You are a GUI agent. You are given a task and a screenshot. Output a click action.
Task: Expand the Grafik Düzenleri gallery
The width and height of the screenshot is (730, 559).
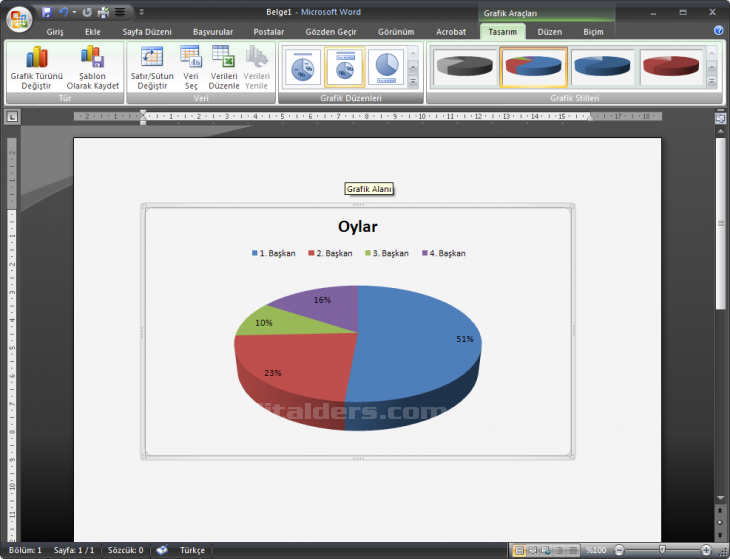point(413,81)
